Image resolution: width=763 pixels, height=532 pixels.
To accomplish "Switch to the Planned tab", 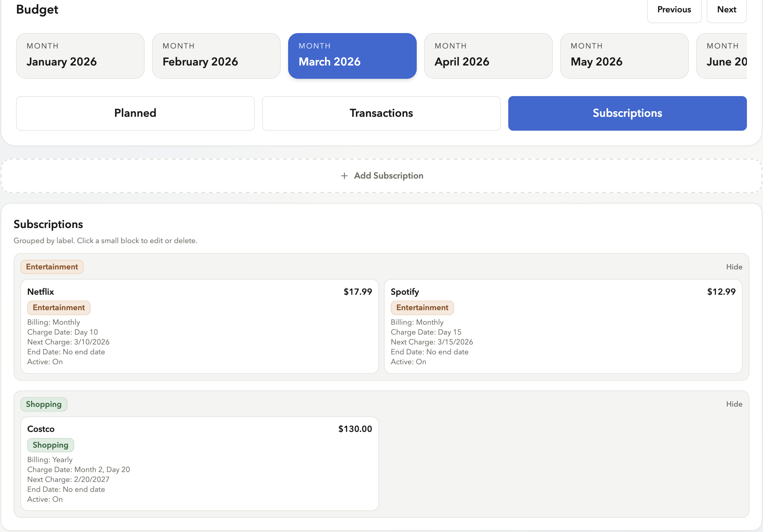I will click(135, 113).
